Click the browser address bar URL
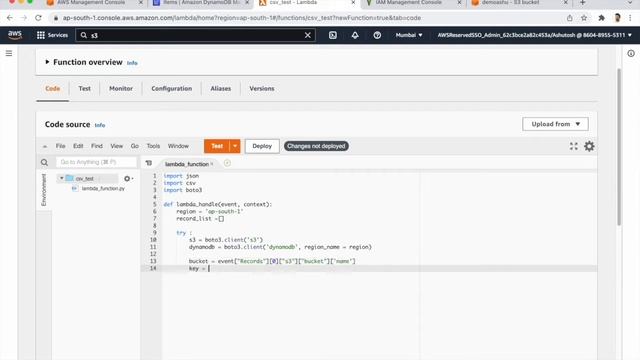Viewport: 640px width, 360px height. tap(242, 18)
